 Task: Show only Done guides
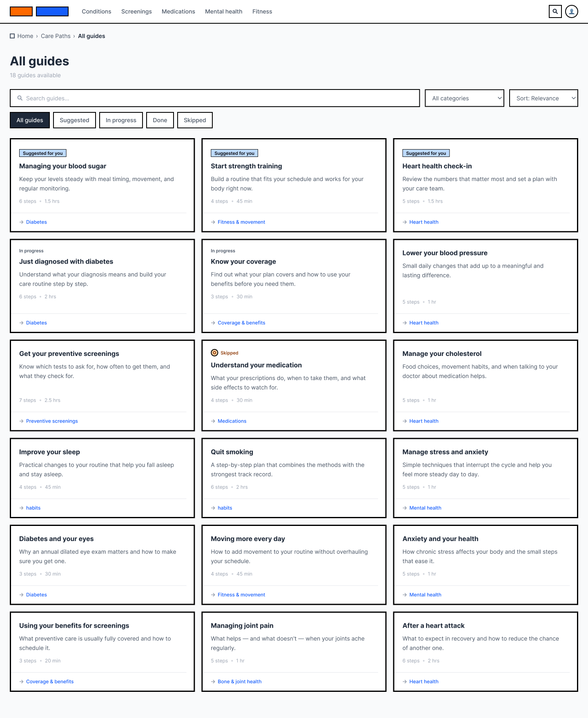[160, 120]
